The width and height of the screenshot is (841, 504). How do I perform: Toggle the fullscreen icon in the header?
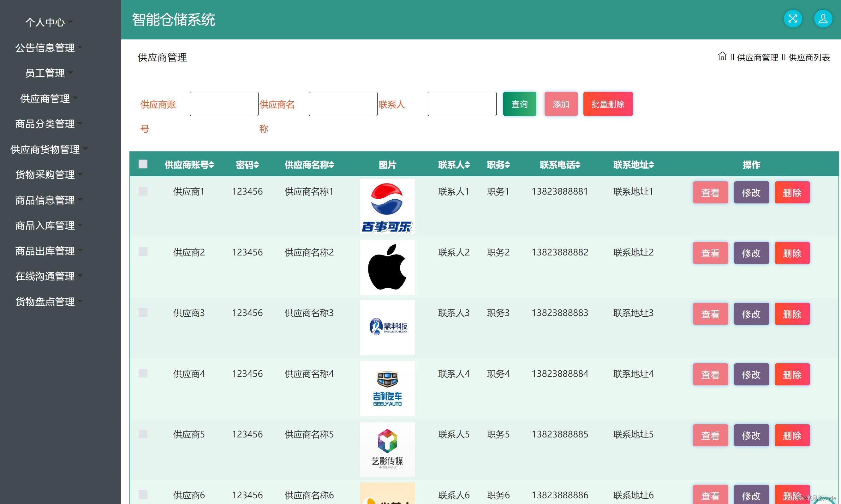click(x=792, y=19)
